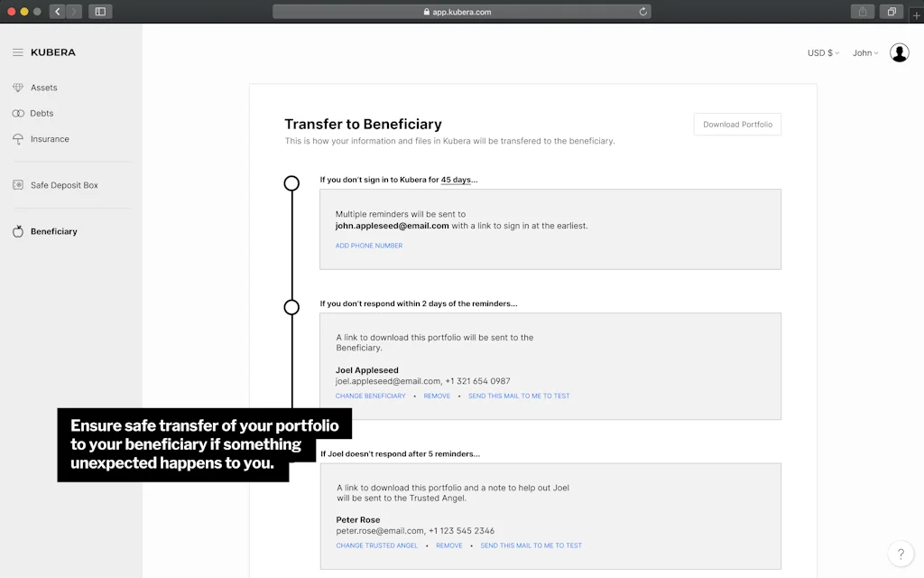924x578 pixels.
Task: Click the Add Phone Number link
Action: [369, 246]
